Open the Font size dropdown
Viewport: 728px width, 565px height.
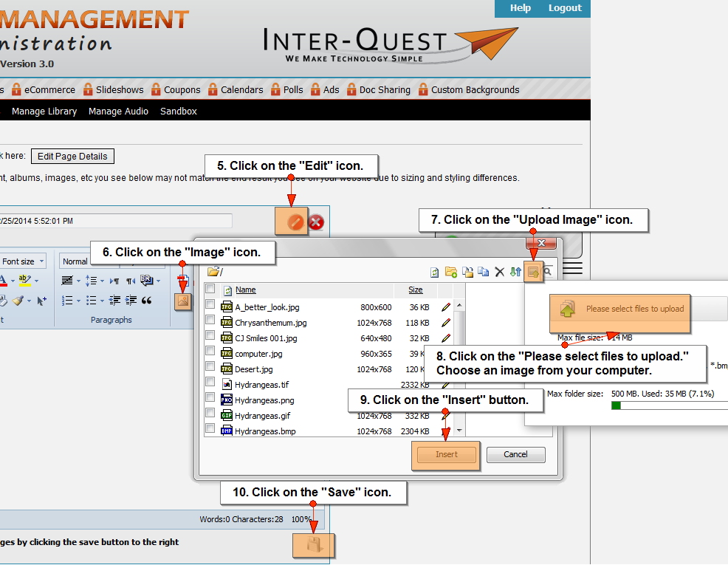(x=42, y=261)
